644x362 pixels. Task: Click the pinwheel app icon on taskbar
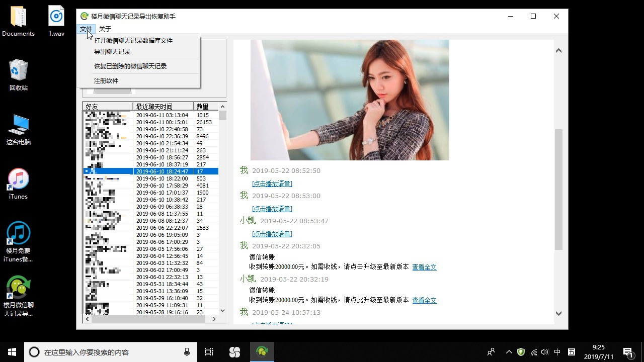pyautogui.click(x=235, y=352)
